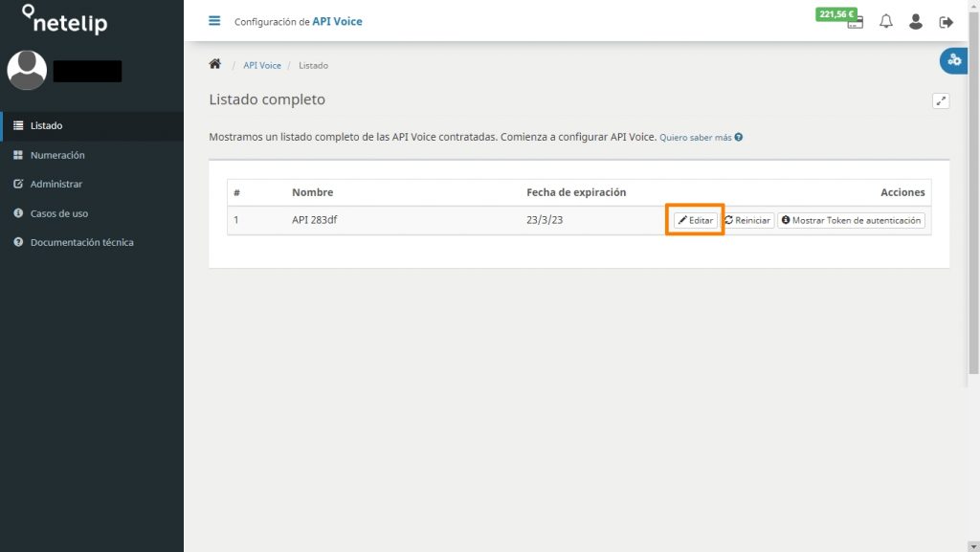Click the API Voice breadcrumb link
The height and width of the screenshot is (552, 980).
261,65
